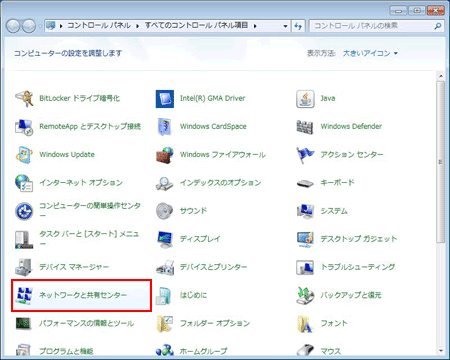The width and height of the screenshot is (450, 360).
Task: Click the インターネット オプション globe icon
Action: coord(24,183)
